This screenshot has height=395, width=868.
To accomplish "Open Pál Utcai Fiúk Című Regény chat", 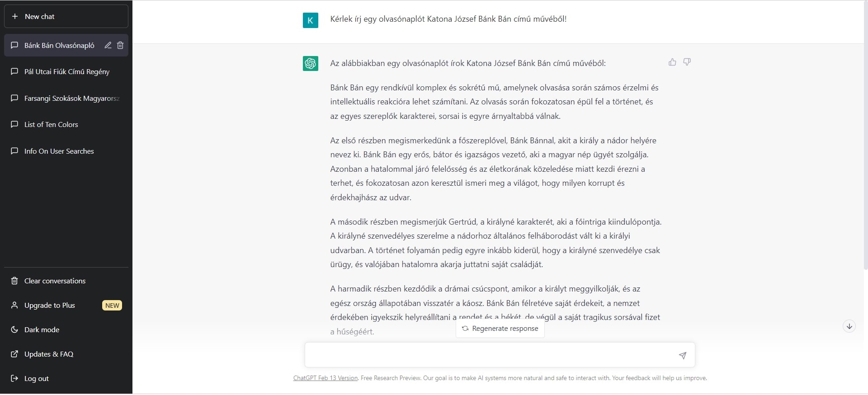I will [66, 71].
